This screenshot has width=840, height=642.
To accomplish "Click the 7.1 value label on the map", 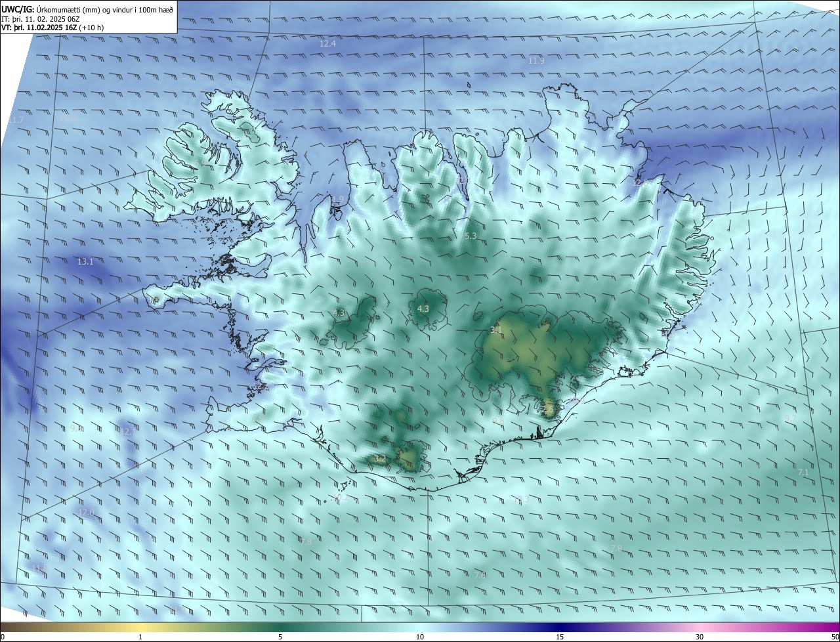I will coord(803,472).
